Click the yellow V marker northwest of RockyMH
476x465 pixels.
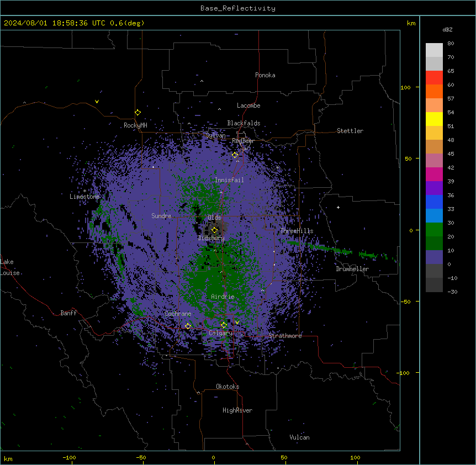tap(97, 102)
